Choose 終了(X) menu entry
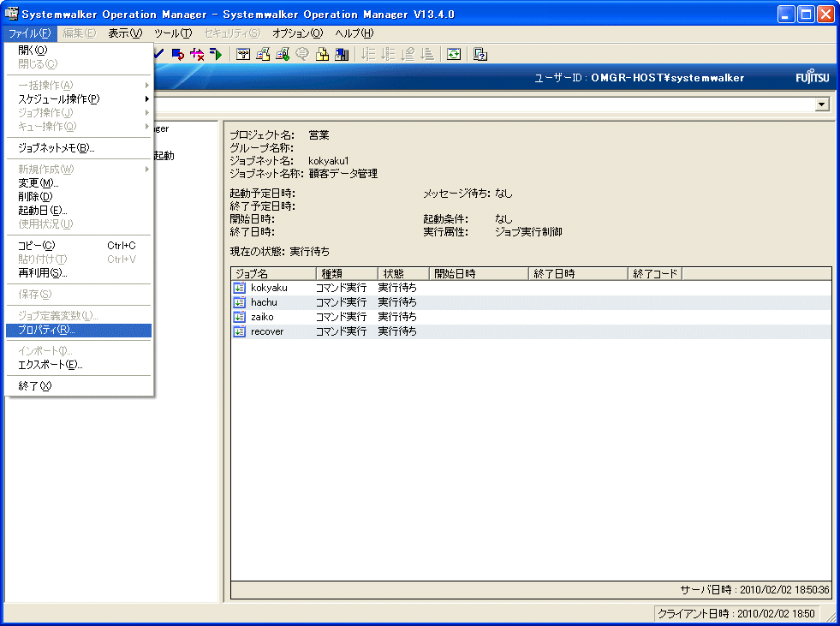Viewport: 840px width, 626px height. [79, 386]
